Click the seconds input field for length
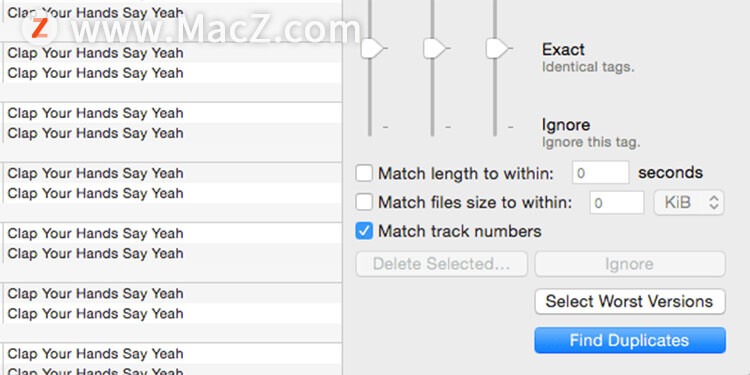The width and height of the screenshot is (750, 375). pos(601,173)
